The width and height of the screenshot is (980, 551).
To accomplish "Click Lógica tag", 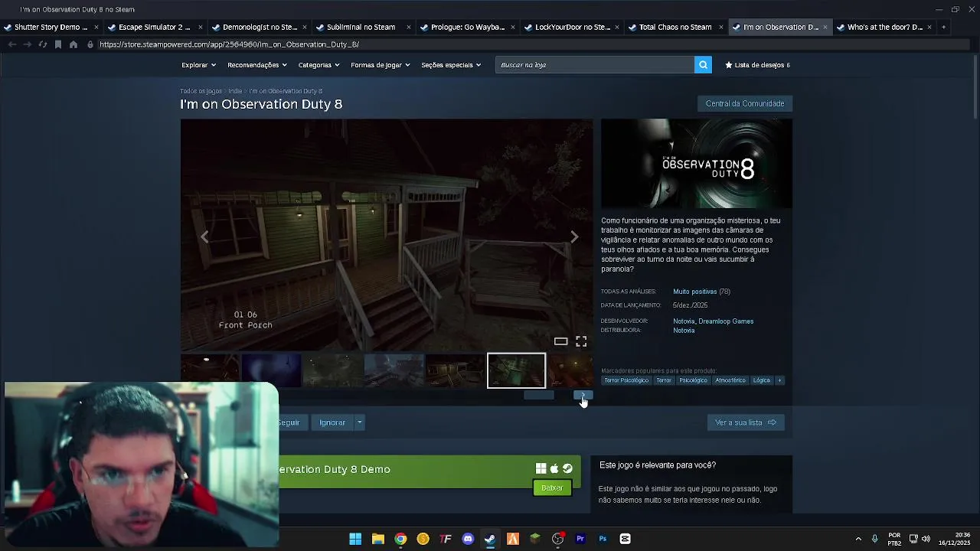I will pyautogui.click(x=762, y=380).
